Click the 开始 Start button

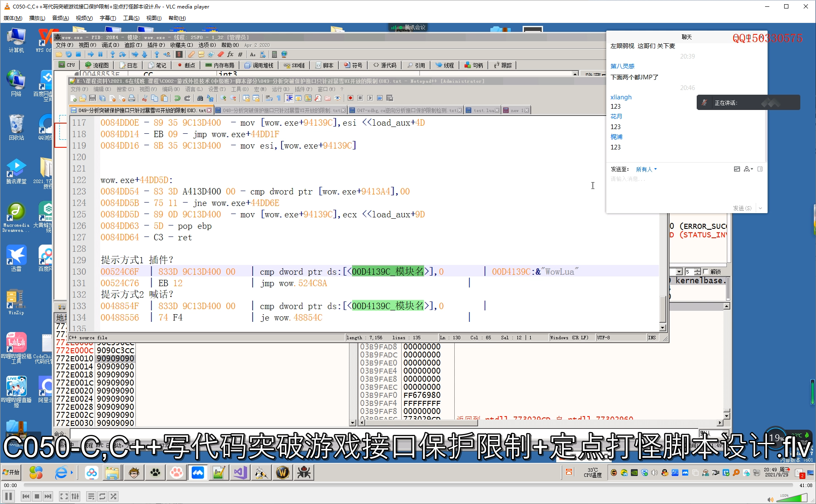pos(11,472)
